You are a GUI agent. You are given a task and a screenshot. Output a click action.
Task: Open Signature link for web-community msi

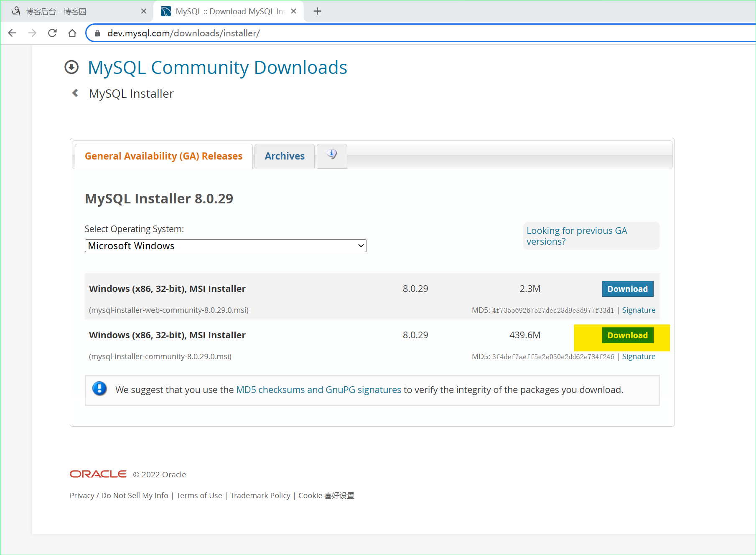(x=639, y=310)
